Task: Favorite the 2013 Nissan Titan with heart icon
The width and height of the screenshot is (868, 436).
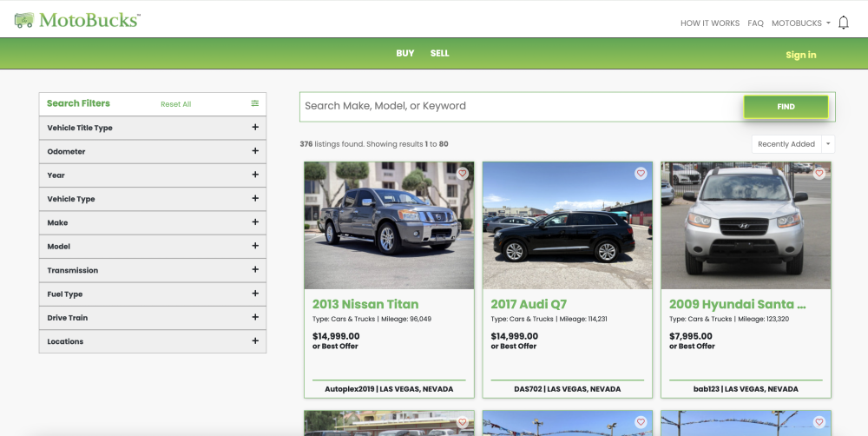Action: point(463,174)
